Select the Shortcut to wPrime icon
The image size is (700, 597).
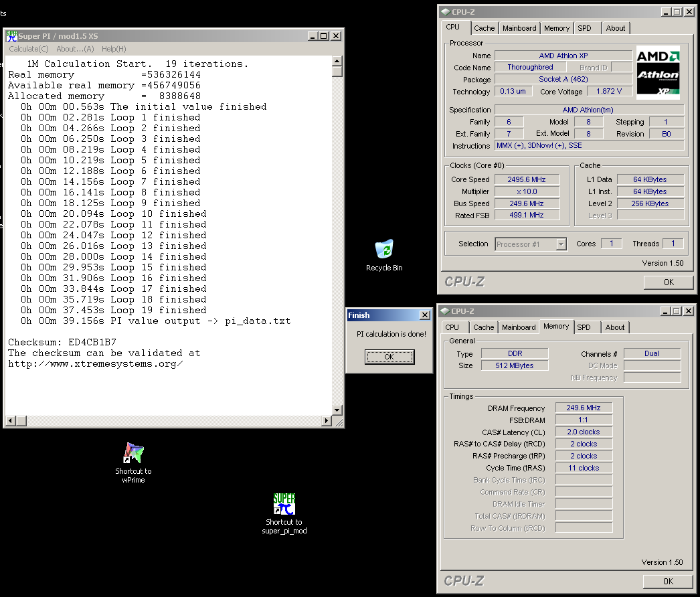tap(133, 462)
